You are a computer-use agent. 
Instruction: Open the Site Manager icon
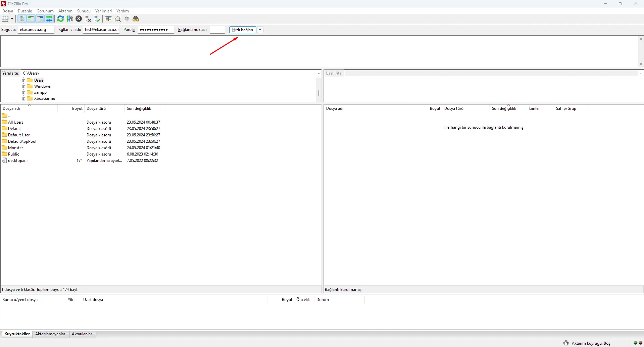5,19
